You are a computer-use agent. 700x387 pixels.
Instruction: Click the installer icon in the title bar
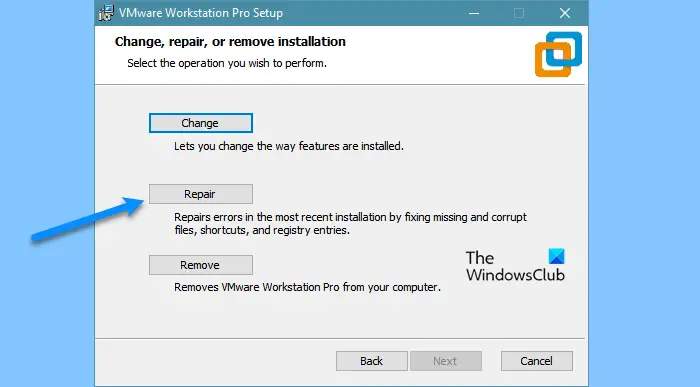point(106,13)
